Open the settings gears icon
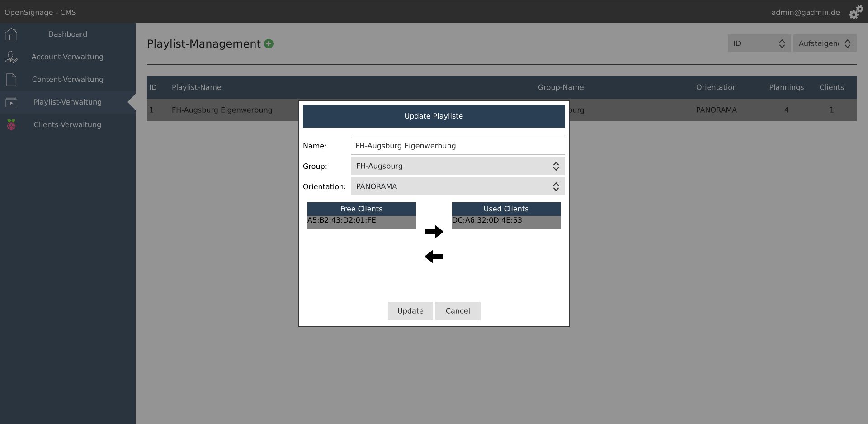Image resolution: width=868 pixels, height=424 pixels. pyautogui.click(x=855, y=12)
